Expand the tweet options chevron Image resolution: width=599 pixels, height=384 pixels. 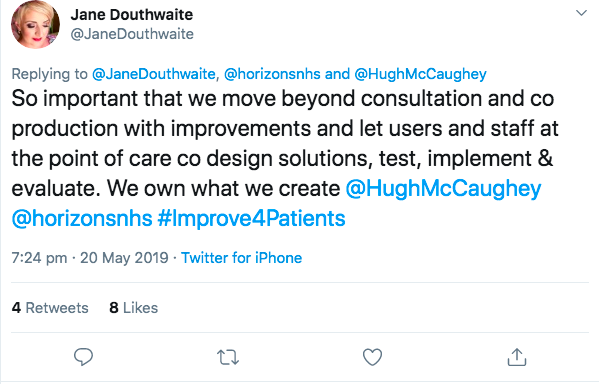tap(581, 13)
